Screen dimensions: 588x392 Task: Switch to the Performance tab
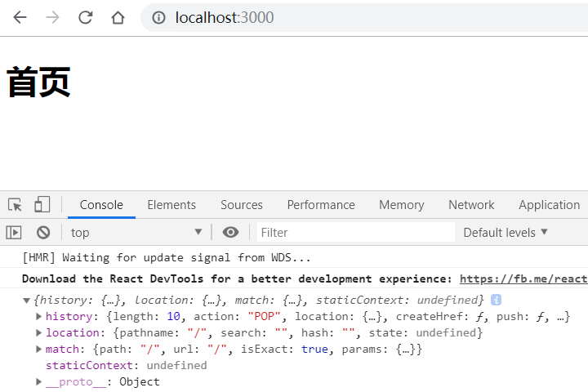pyautogui.click(x=321, y=205)
